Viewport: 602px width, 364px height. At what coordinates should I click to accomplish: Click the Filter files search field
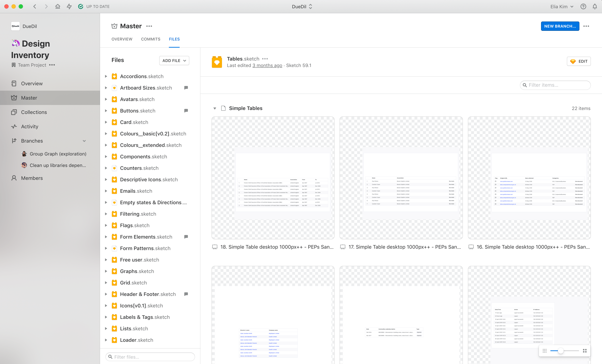point(150,357)
